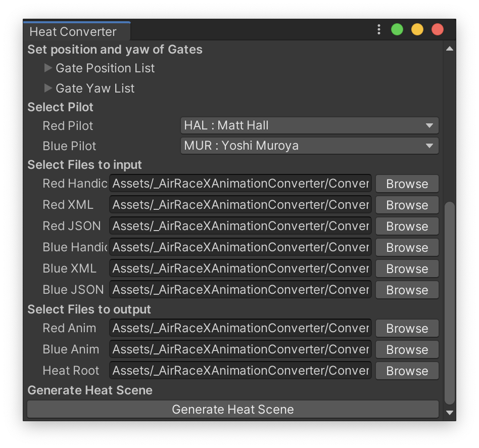Browse for the Red XML file

407,205
